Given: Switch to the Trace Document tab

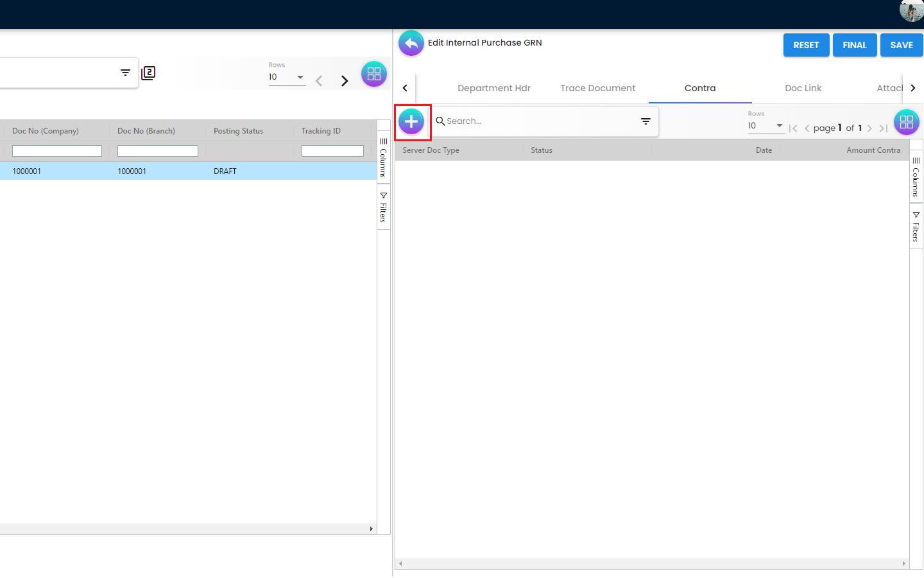Looking at the screenshot, I should point(597,88).
